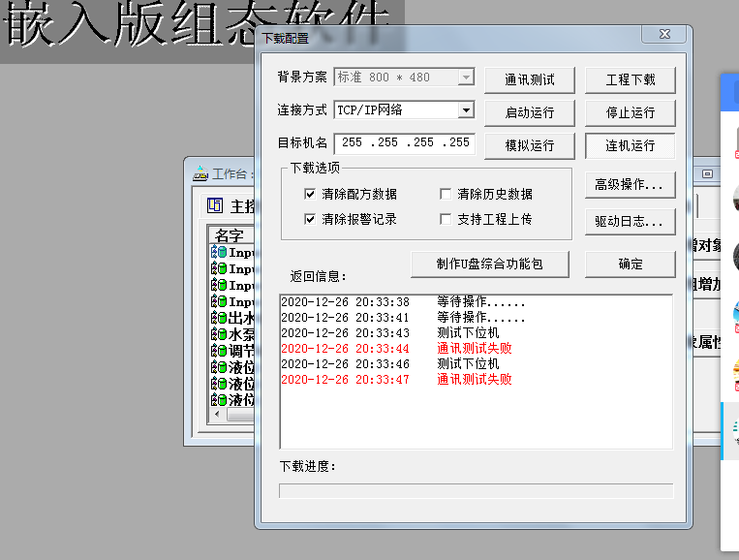Select the first Input variable icon
Viewport: 739px width, 560px height.
click(219, 252)
